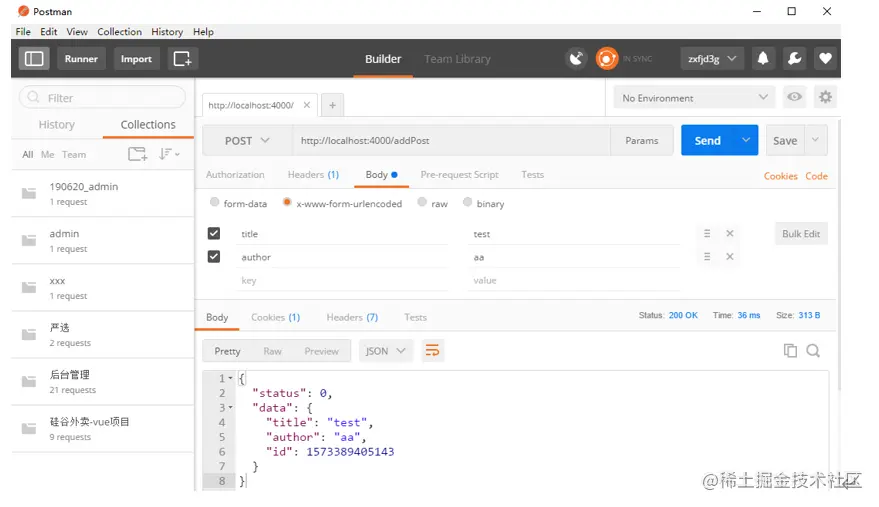The width and height of the screenshot is (879, 507).
Task: Uncheck the author parameter checkbox
Action: coord(214,256)
